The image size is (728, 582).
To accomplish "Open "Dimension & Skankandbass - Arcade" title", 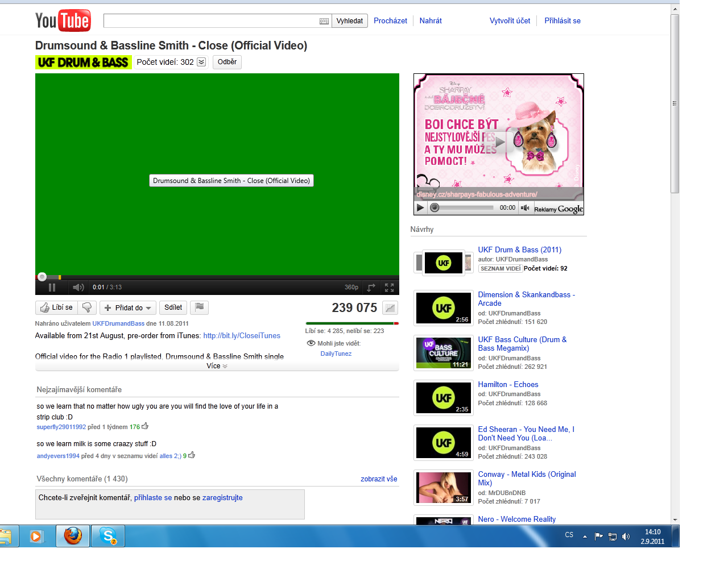I will pyautogui.click(x=527, y=299).
